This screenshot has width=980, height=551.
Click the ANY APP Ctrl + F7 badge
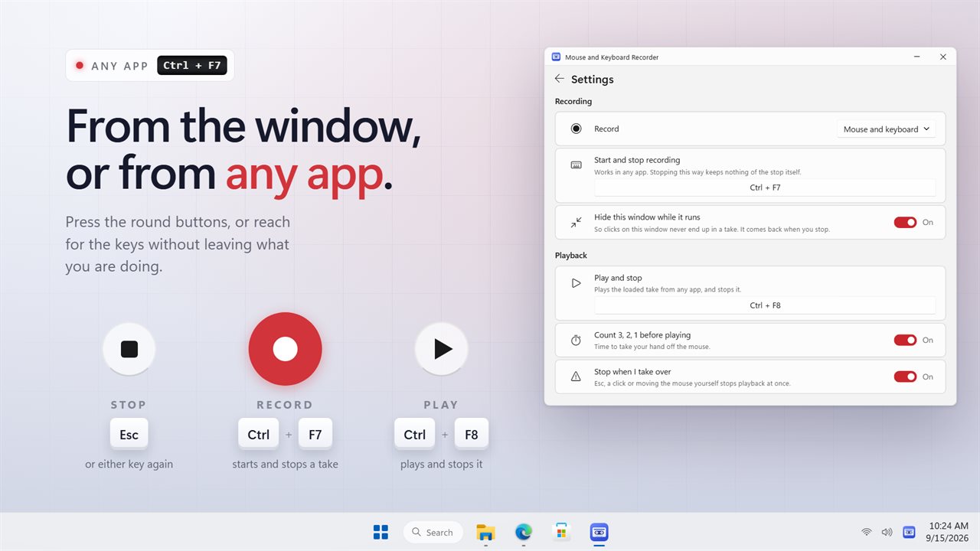click(150, 66)
